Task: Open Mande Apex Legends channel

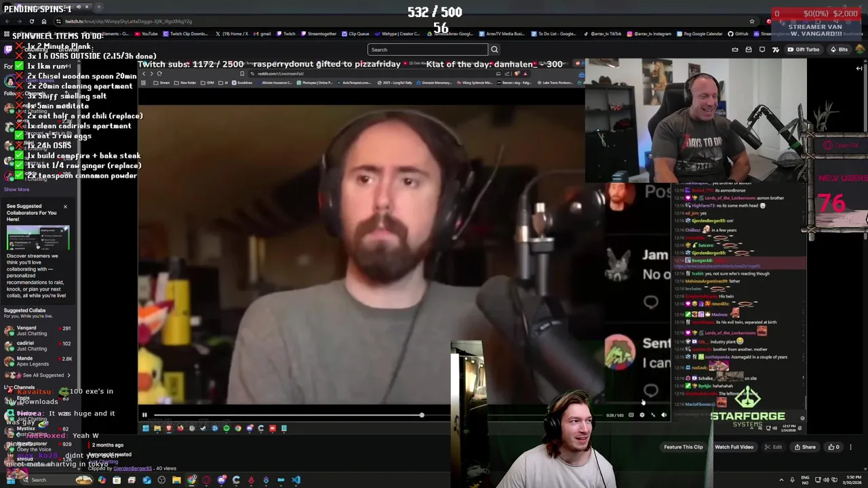Action: tap(37, 361)
